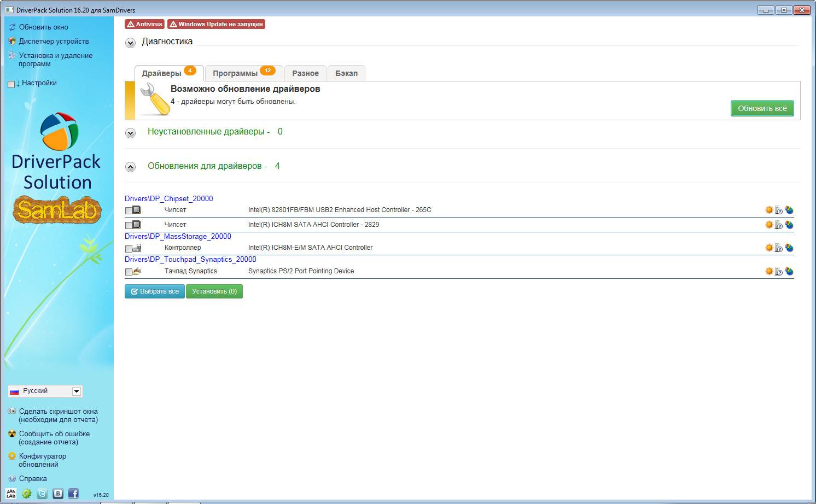Click the Сделать скриншот окна link
The height and width of the screenshot is (504, 816).
pyautogui.click(x=58, y=415)
